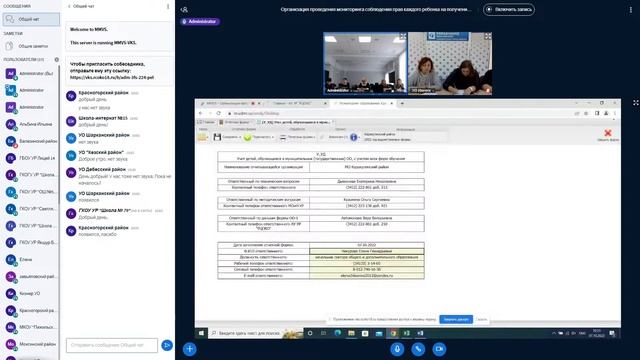Open the Windows Start button
This screenshot has width=640, height=360.
click(201, 333)
